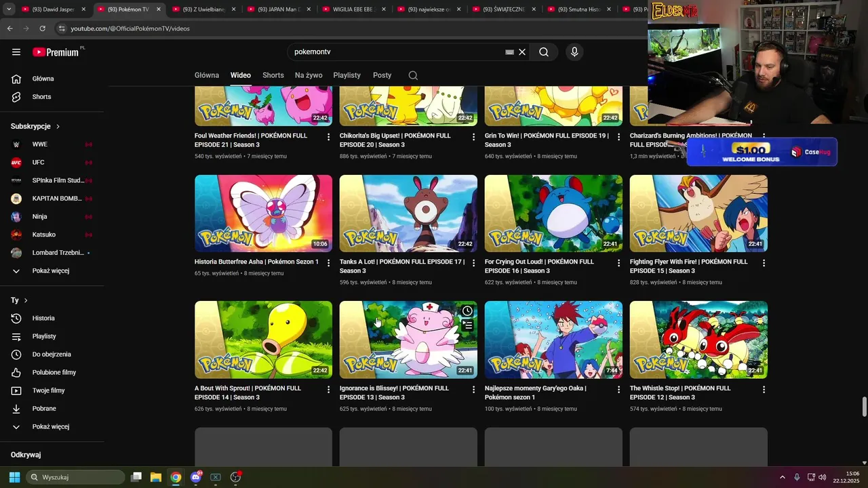Image resolution: width=868 pixels, height=488 pixels.
Task: Switch to the Dawid Jasper browser tab
Action: click(53, 9)
